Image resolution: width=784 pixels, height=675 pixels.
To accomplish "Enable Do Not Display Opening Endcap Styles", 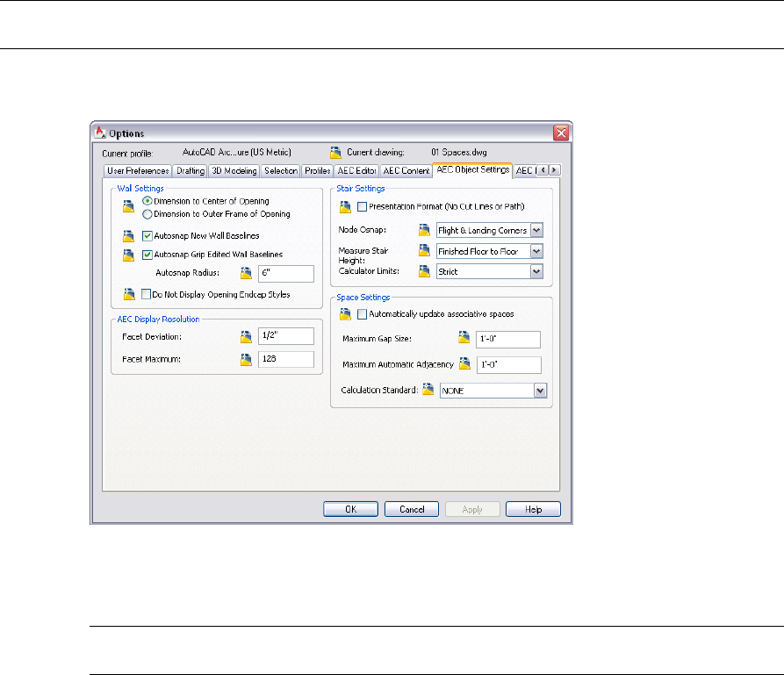I will [146, 294].
